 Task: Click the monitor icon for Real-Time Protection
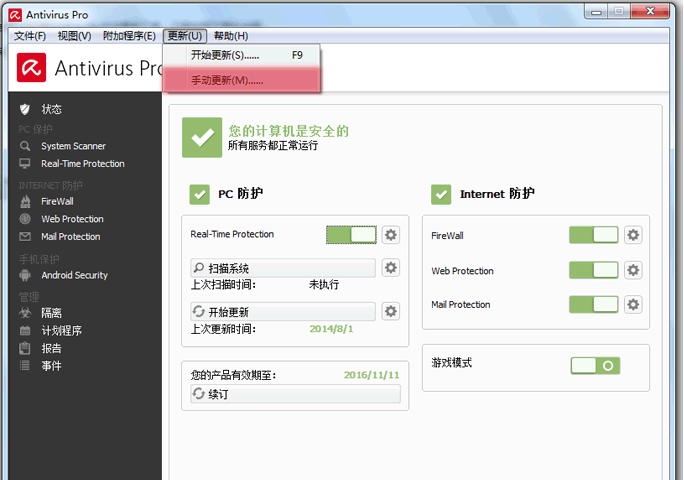[25, 164]
